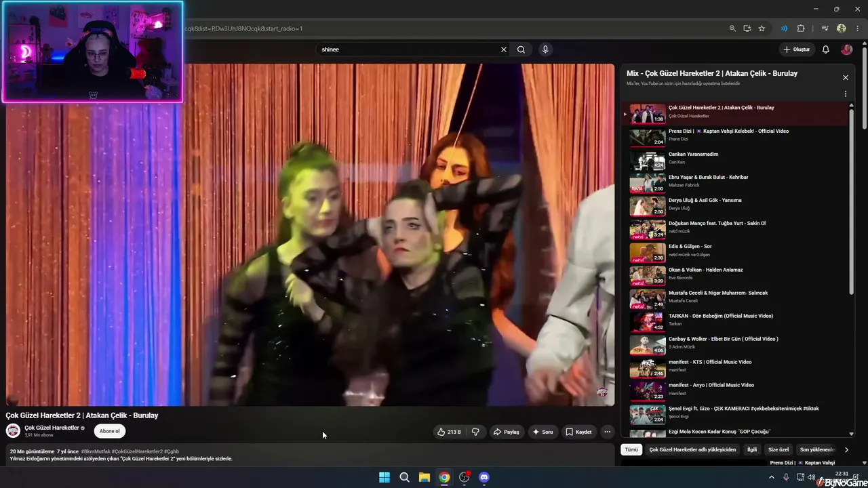Select the Çok Güzel Hareketler adlı yükleyiciden chip
Viewport: 868px width, 488px height.
(x=692, y=449)
